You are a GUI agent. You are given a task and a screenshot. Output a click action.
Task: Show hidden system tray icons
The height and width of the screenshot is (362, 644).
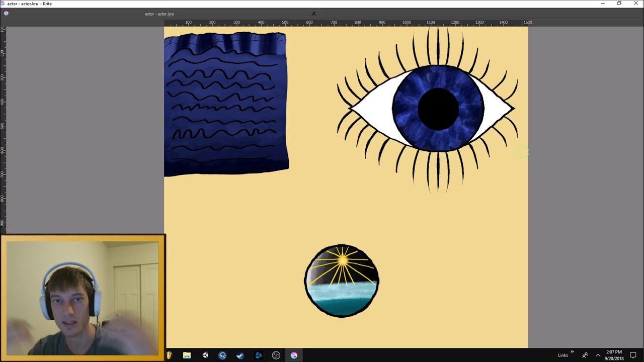coord(598,355)
